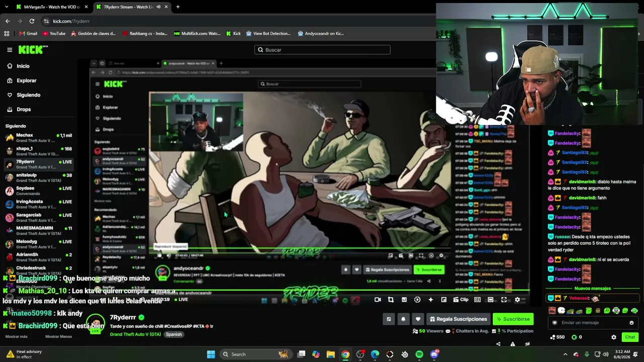Collapse list with Mostrar Menos
This screenshot has height=362, width=644.
click(58, 336)
